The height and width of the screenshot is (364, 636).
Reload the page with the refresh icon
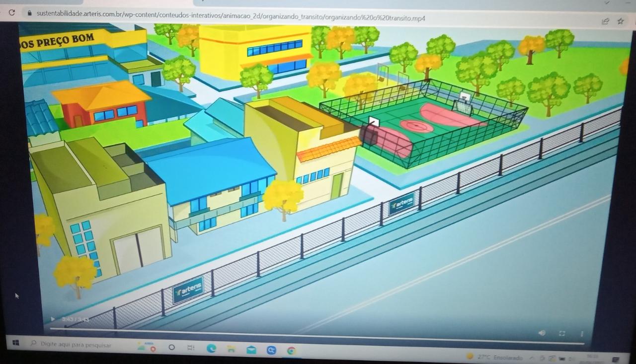tap(11, 12)
